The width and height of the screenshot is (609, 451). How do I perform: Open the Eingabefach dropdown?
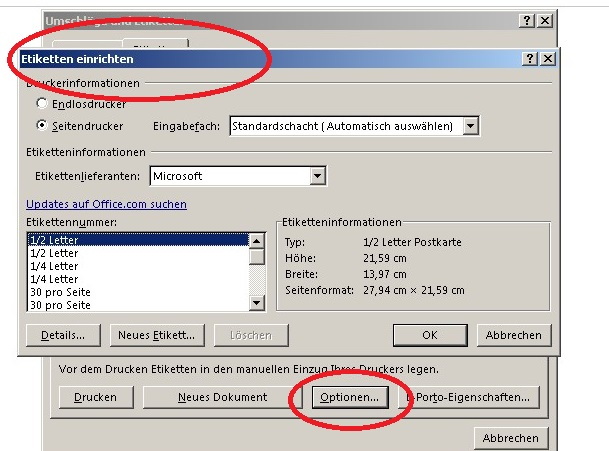[471, 126]
